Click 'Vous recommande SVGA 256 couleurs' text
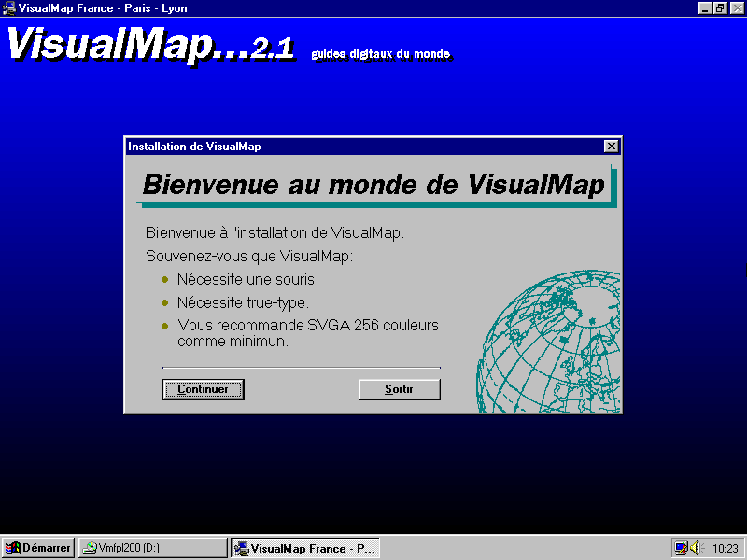747x560 pixels. [x=308, y=325]
